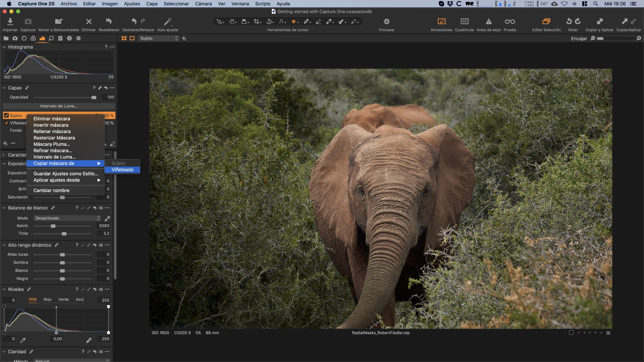Image resolution: width=644 pixels, height=362 pixels.
Task: Switch to multi-image grid viewer mode
Action: coord(124,38)
